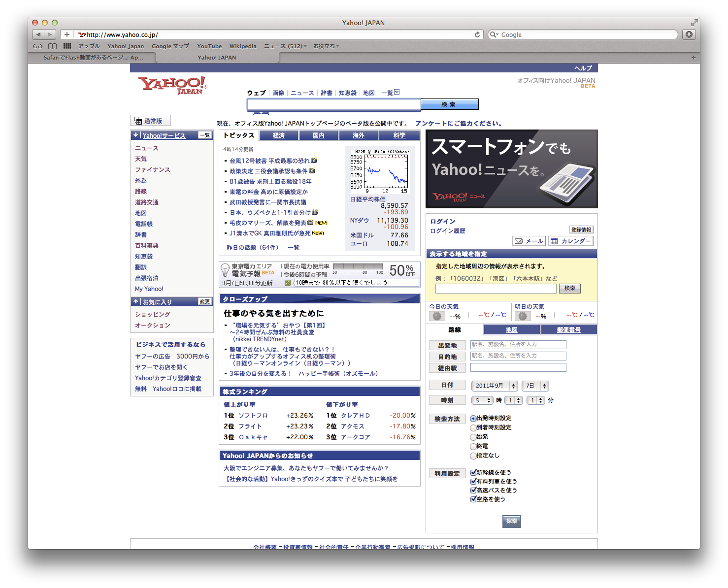Open the calendar icon カレンダー

(570, 241)
